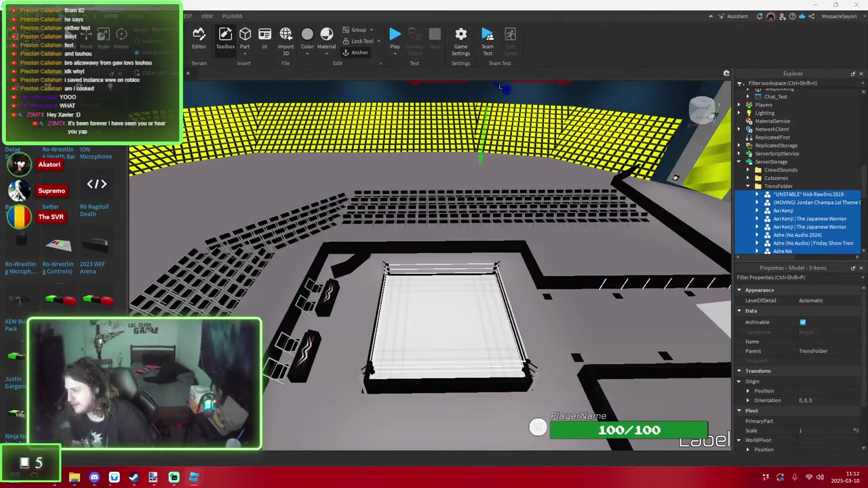Click the Parent TronsFolder value
Viewport: 868px width, 488px height.
click(813, 351)
